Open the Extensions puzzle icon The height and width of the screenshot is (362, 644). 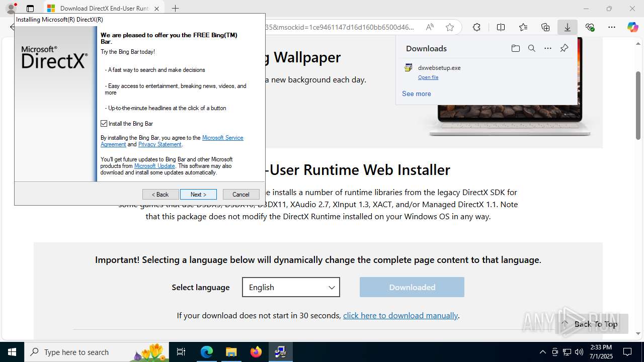pos(476,27)
